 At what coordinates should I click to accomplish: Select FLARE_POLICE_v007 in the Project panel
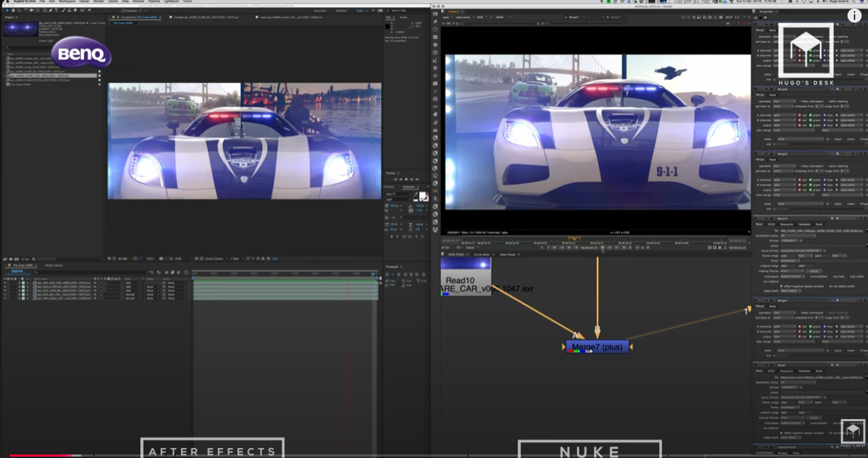pos(40,79)
